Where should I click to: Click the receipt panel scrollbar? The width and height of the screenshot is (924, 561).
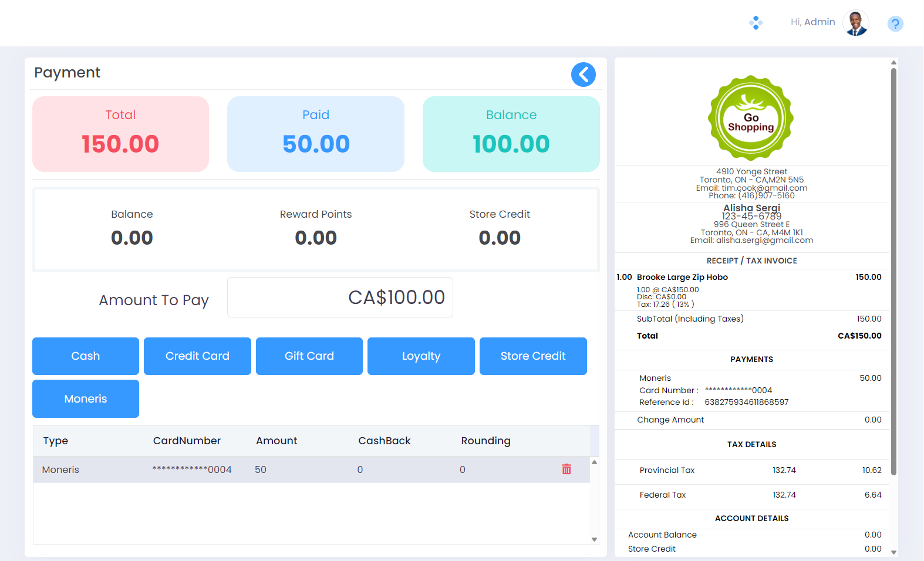tap(893, 270)
